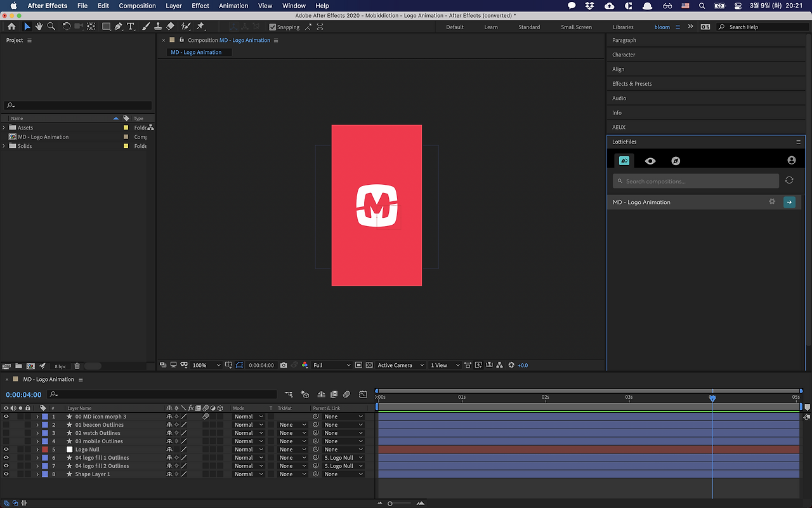Select the Zoom tool in toolbar
812x508 pixels.
pos(51,27)
